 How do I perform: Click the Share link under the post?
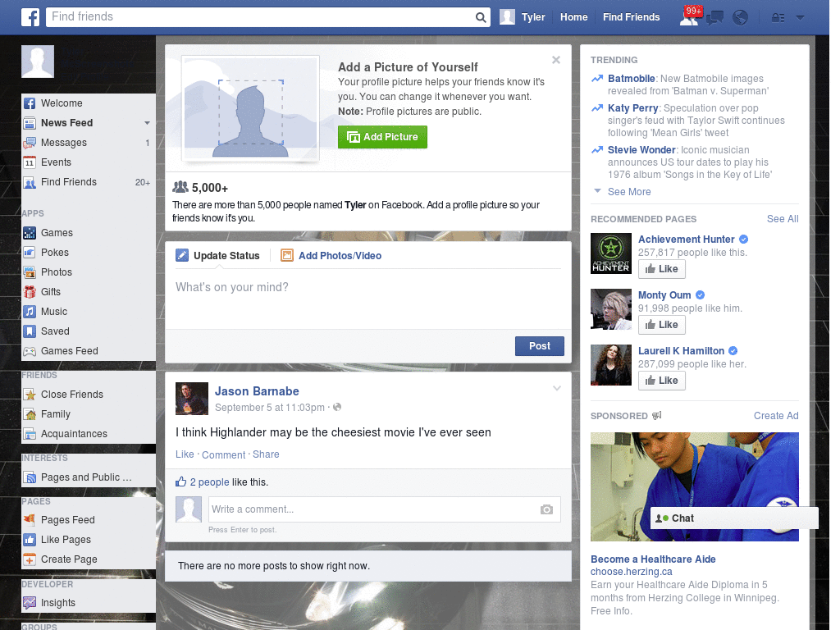[266, 454]
